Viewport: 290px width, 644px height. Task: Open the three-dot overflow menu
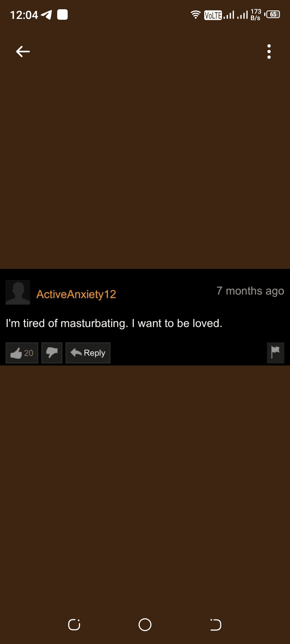[x=269, y=52]
